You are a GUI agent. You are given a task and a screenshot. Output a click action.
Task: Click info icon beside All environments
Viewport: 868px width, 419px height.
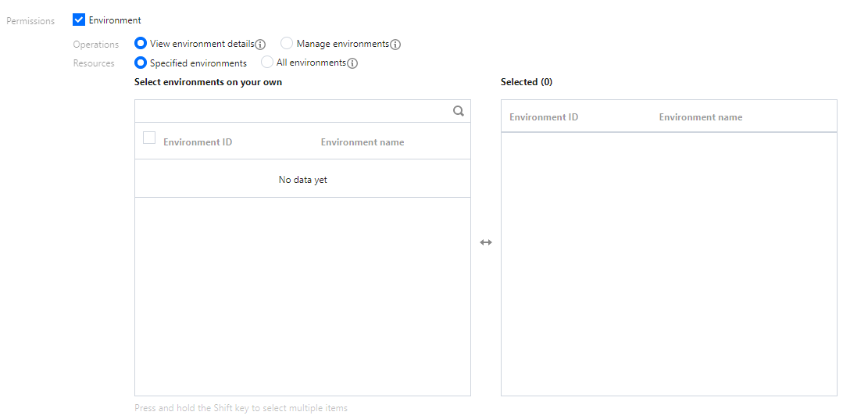pyautogui.click(x=352, y=63)
